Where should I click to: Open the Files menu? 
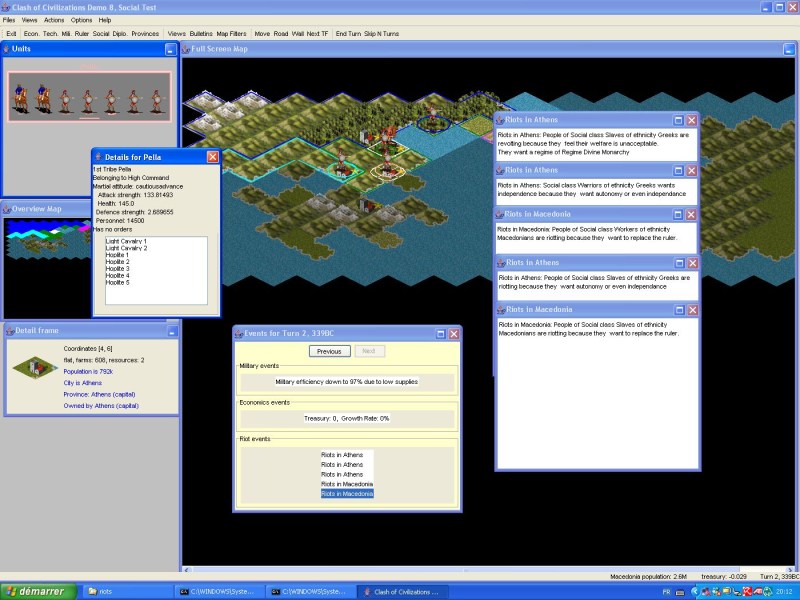pyautogui.click(x=9, y=20)
